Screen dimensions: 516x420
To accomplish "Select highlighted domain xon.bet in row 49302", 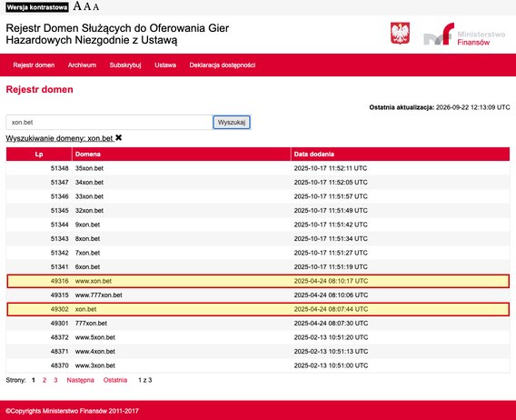I will click(86, 309).
